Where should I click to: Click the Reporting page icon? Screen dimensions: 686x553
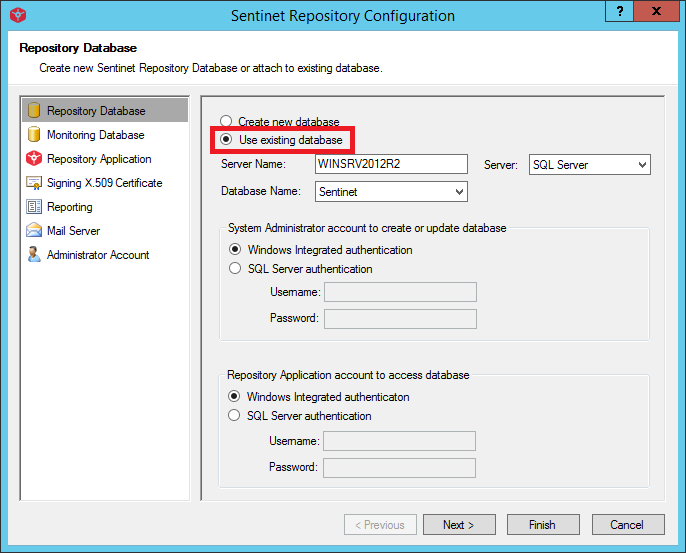34,206
